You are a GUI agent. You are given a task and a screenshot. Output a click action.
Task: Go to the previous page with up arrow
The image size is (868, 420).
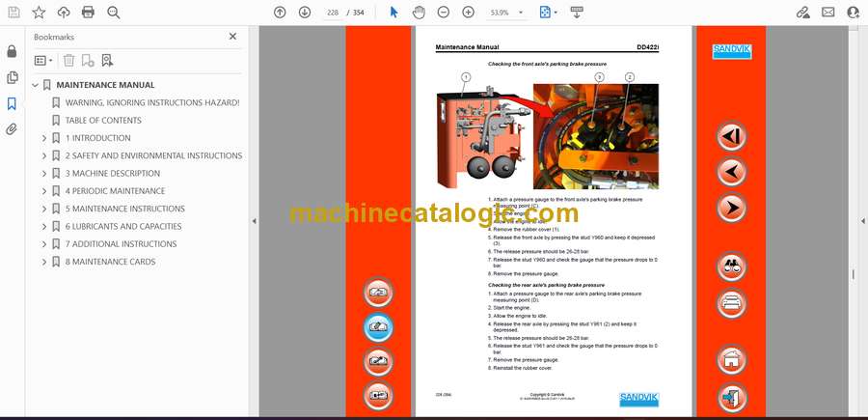pyautogui.click(x=280, y=13)
